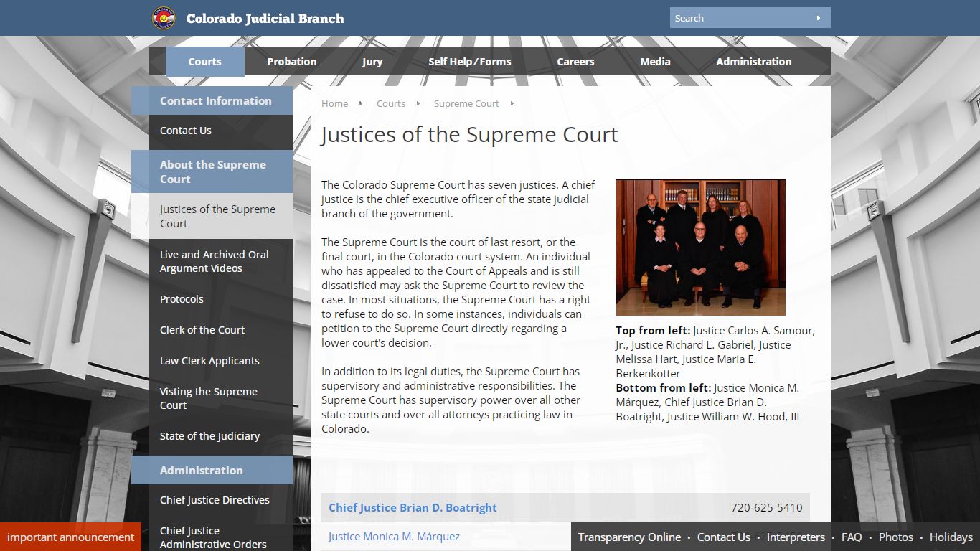Open the justices group photo
The width and height of the screenshot is (980, 551).
point(701,248)
